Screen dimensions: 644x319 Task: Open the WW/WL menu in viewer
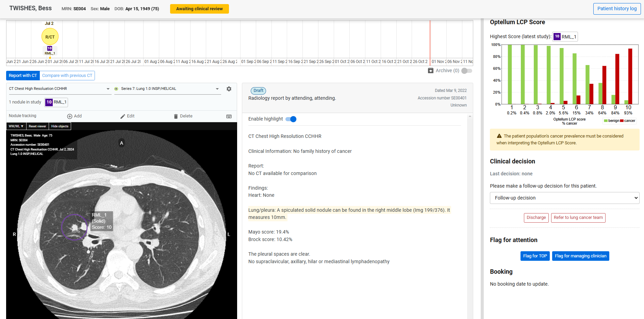click(x=16, y=126)
